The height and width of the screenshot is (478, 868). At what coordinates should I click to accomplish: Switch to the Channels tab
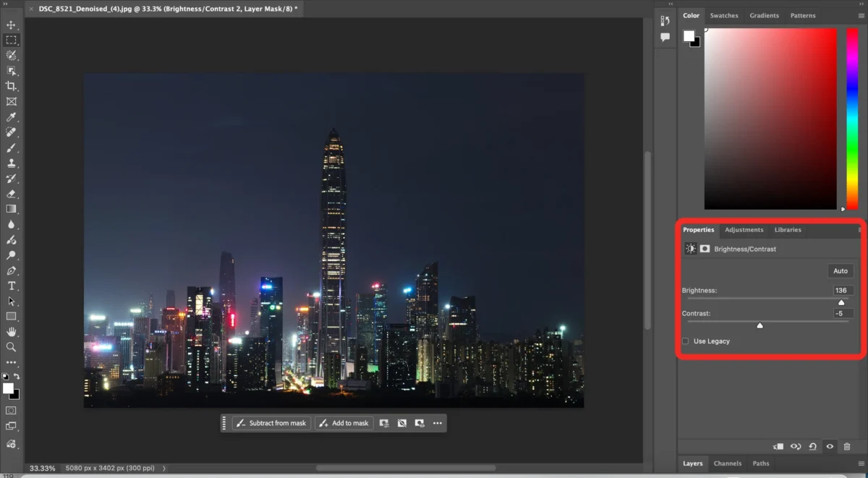tap(728, 464)
